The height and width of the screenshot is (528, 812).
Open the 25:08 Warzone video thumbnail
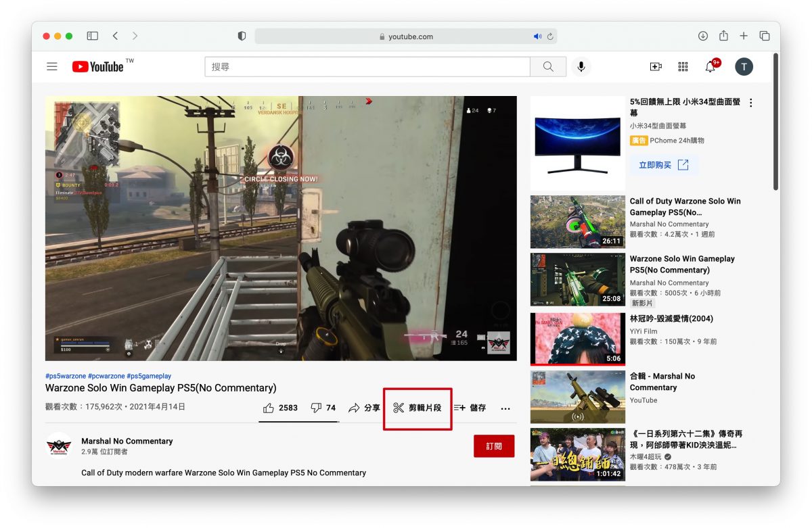[x=577, y=280]
